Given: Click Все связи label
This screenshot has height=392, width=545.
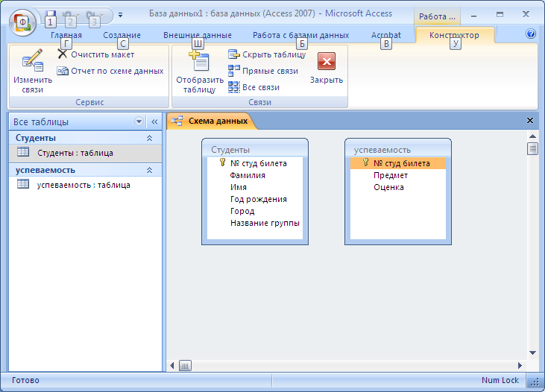Looking at the screenshot, I should pyautogui.click(x=261, y=87).
